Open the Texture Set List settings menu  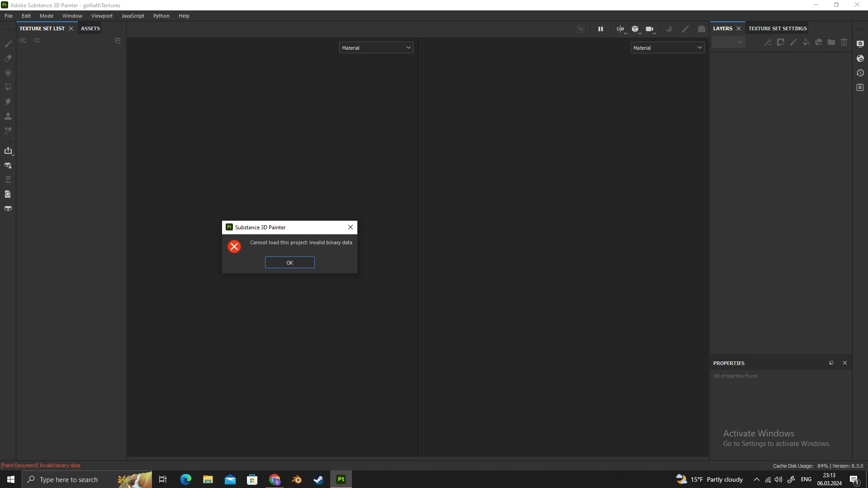tap(118, 41)
